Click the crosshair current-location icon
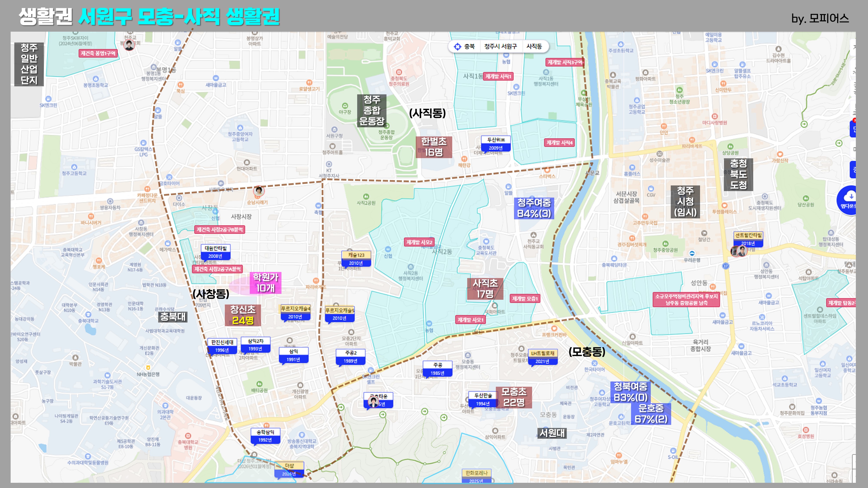Viewport: 868px width, 488px height. (x=457, y=46)
